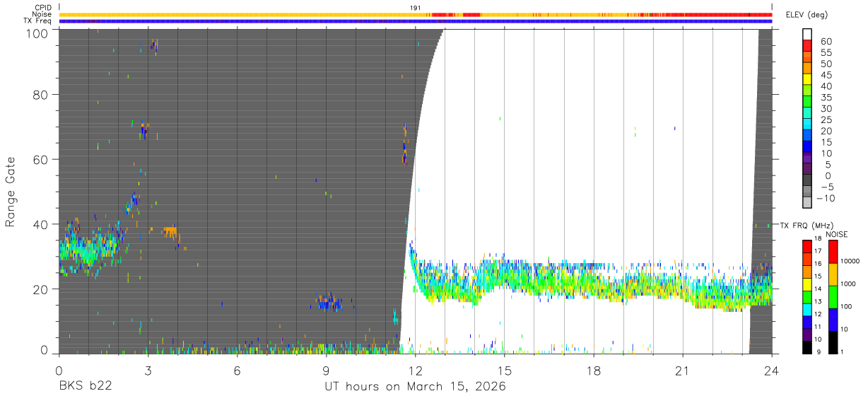This screenshot has height=401, width=868.
Task: Click the 21 tick on the UT hours axis
Action: (x=682, y=370)
